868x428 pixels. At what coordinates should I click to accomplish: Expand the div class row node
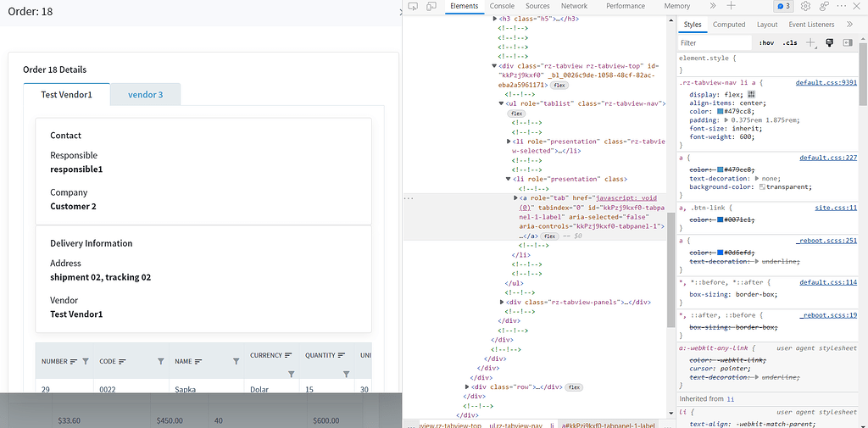(x=467, y=386)
